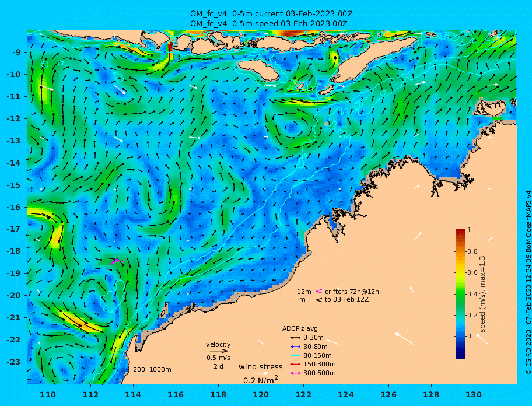Click the '0-5m current 03-Feb-2023 00Z' title line
532x406 pixels.
pos(271,14)
